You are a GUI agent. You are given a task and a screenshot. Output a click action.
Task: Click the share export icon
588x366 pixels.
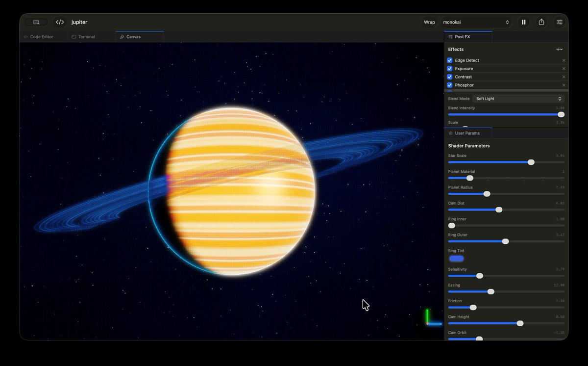click(x=541, y=22)
